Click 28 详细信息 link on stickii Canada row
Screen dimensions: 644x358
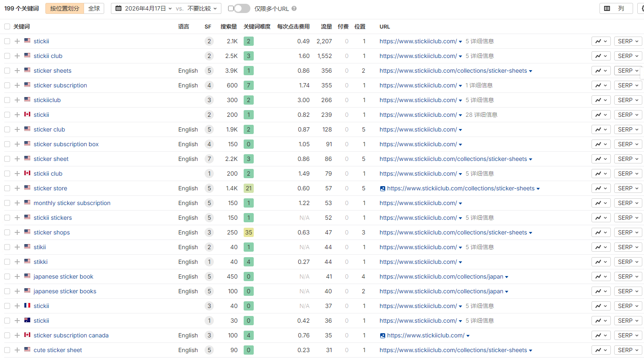click(x=481, y=115)
